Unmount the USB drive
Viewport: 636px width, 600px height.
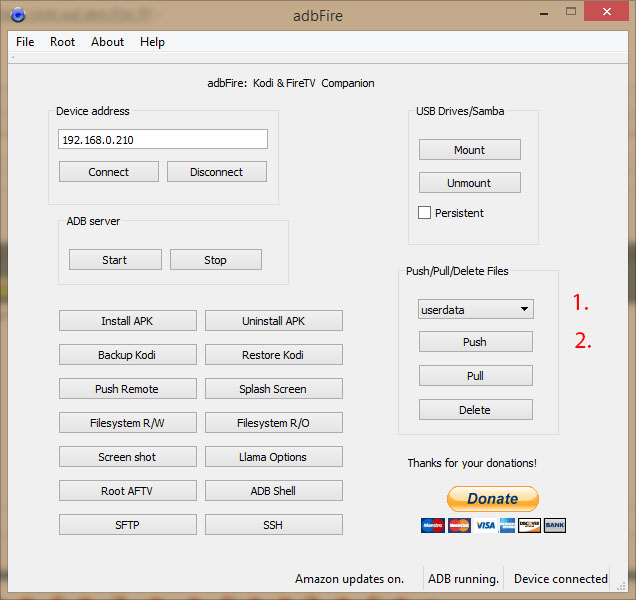point(470,183)
